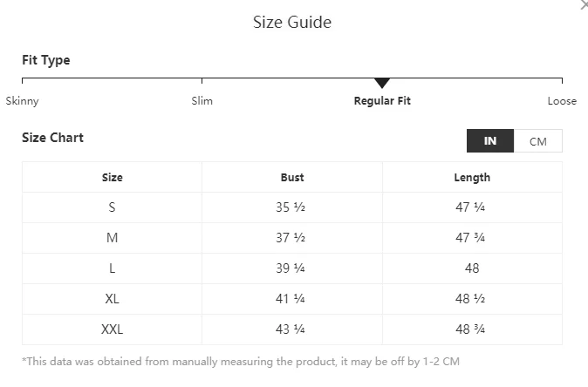This screenshot has width=588, height=387.
Task: Click the 39 ¼ bust measurement cell
Action: click(x=292, y=268)
